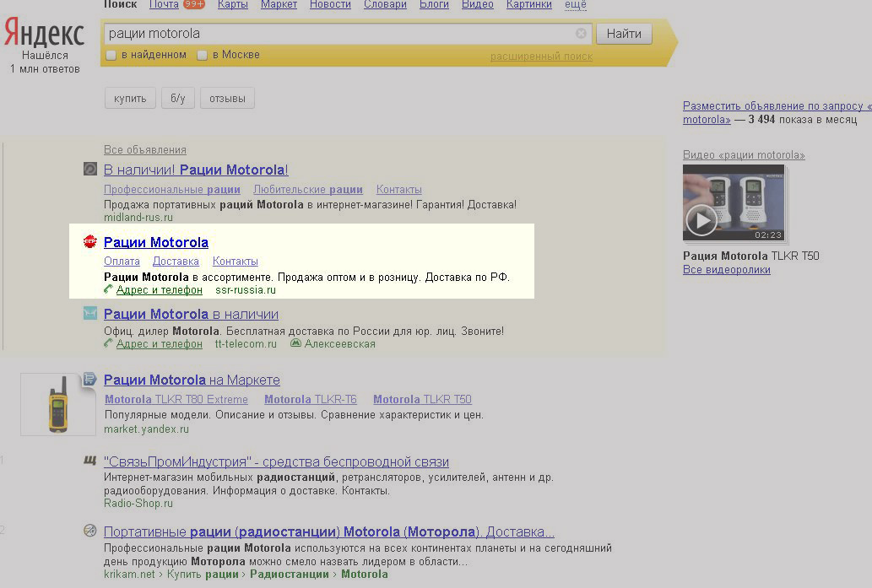The image size is (872, 588).
Task: Click the 'б/у' suggestion button
Action: point(178,99)
